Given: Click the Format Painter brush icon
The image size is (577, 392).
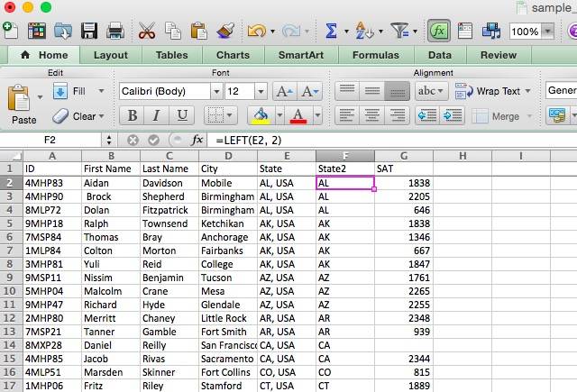Looking at the screenshot, I should pos(225,31).
